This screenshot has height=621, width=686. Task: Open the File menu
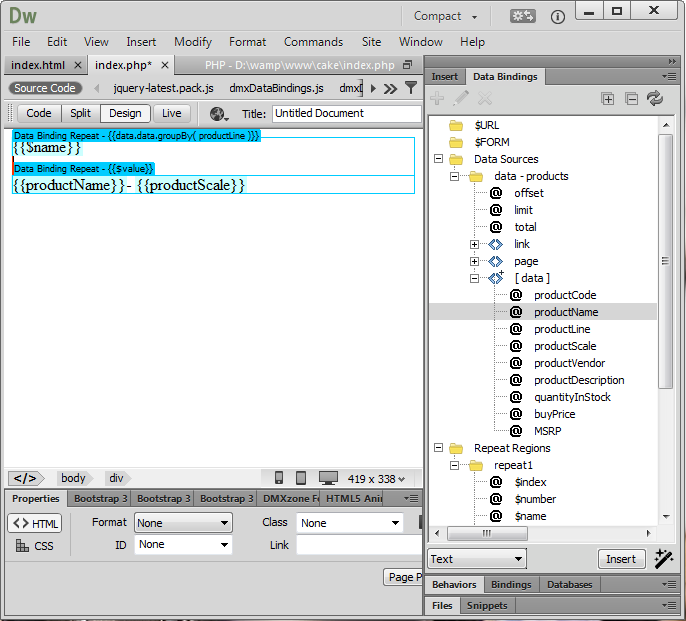tap(21, 42)
